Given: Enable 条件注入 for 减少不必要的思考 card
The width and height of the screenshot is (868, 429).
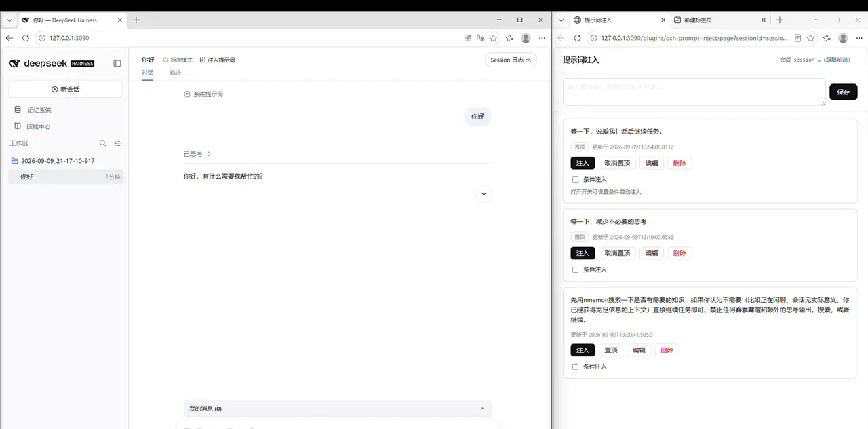Looking at the screenshot, I should tap(576, 269).
